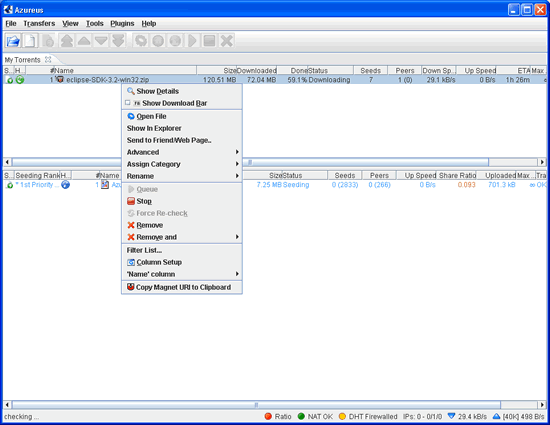550x425 pixels.
Task: Click the green health icon for eclipse torrent
Action: (20, 80)
